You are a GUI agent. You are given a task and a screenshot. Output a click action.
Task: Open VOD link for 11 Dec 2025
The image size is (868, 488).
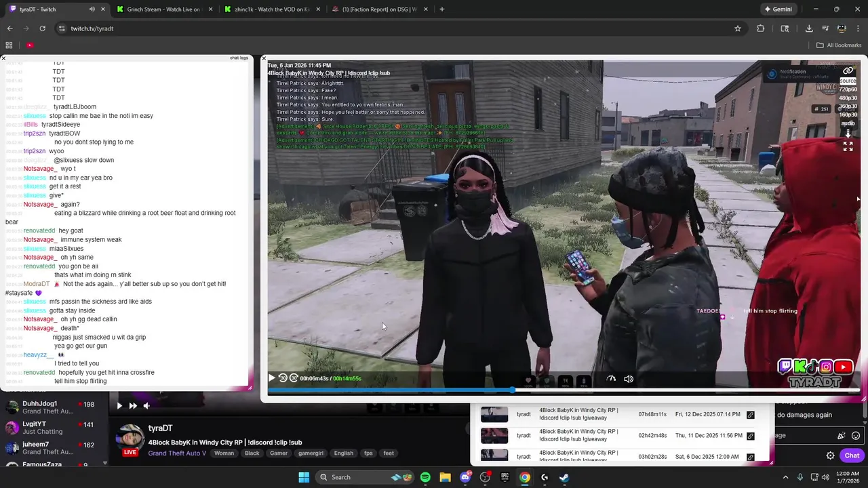(750, 436)
